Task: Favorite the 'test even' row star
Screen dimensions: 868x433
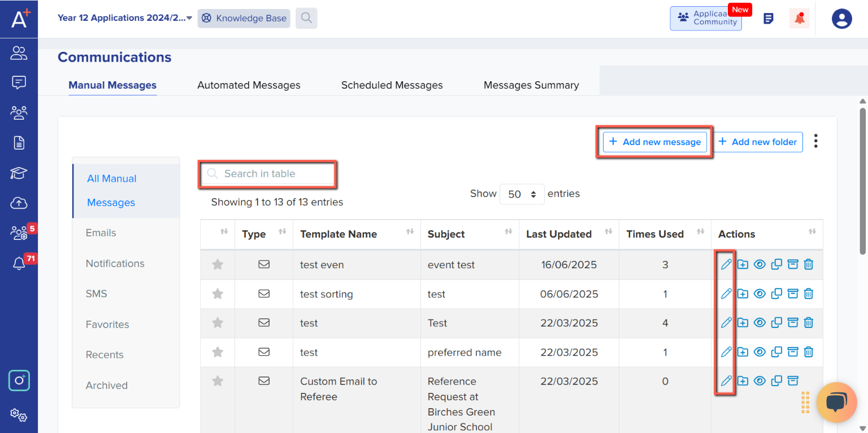Action: tap(218, 264)
